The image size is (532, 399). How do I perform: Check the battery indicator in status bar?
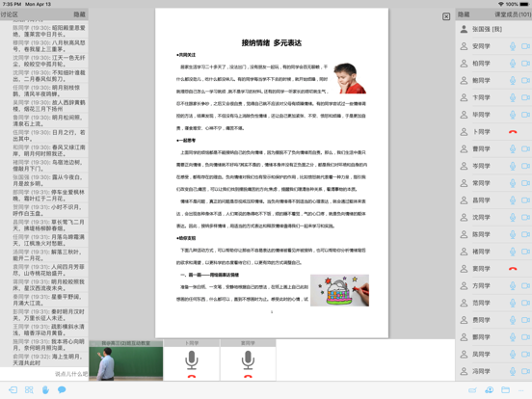click(523, 4)
